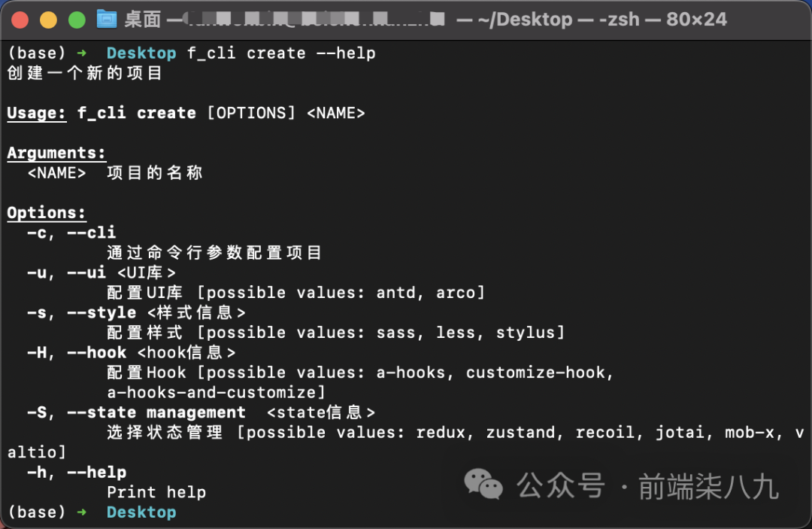Image resolution: width=812 pixels, height=529 pixels.
Task: Click the green zoom window button
Action: (77, 20)
